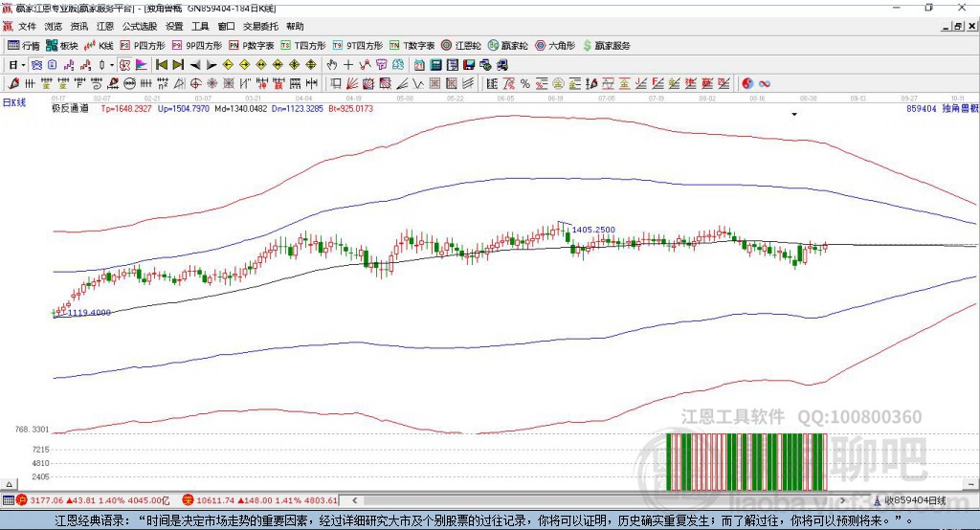Launch the 赢家轮 wheel tool

(x=508, y=46)
